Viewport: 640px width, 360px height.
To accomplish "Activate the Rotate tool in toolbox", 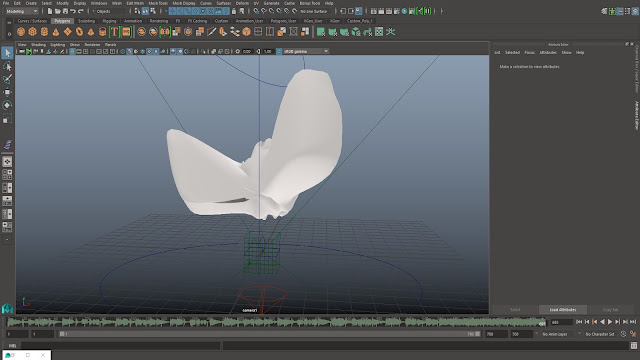I will [7, 105].
